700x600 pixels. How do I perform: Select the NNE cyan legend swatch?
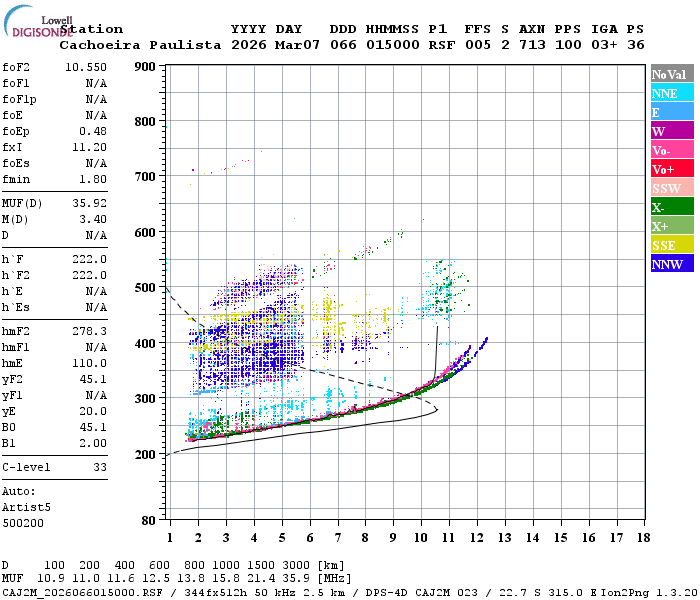pos(672,93)
